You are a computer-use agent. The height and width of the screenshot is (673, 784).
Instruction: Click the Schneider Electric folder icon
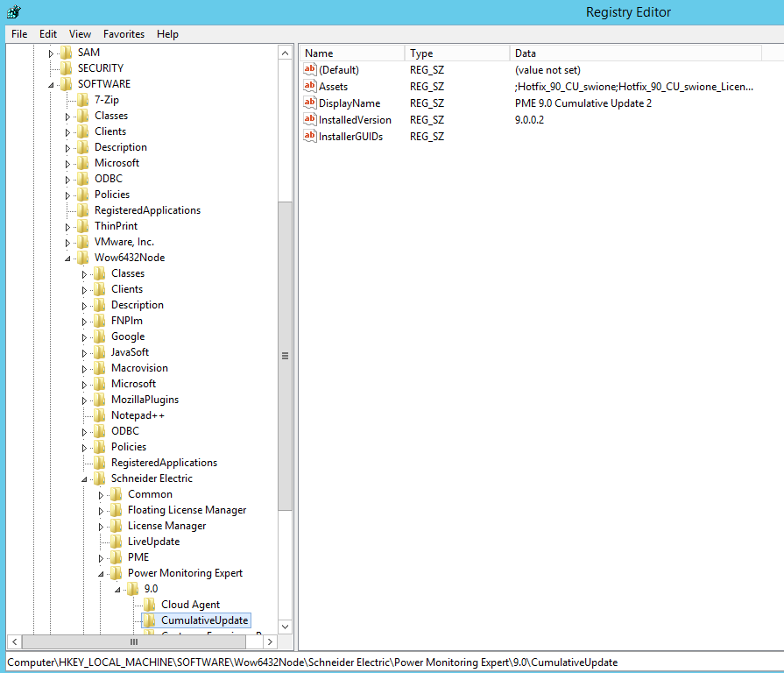click(100, 478)
